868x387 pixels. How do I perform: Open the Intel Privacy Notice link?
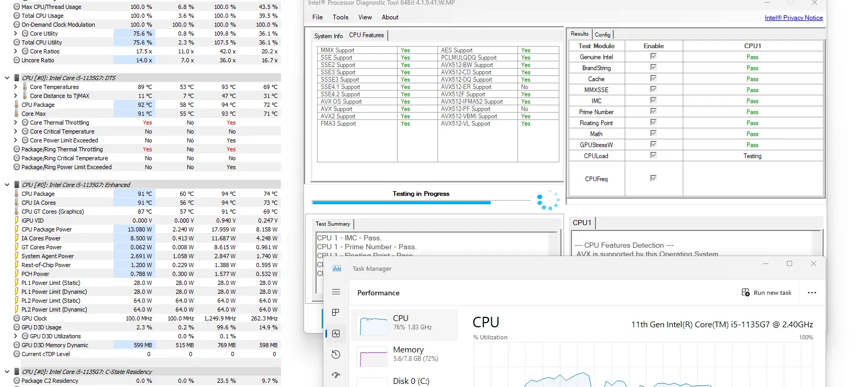(794, 18)
